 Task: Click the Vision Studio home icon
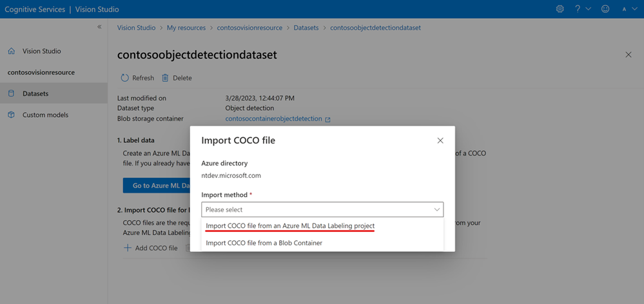click(x=12, y=52)
